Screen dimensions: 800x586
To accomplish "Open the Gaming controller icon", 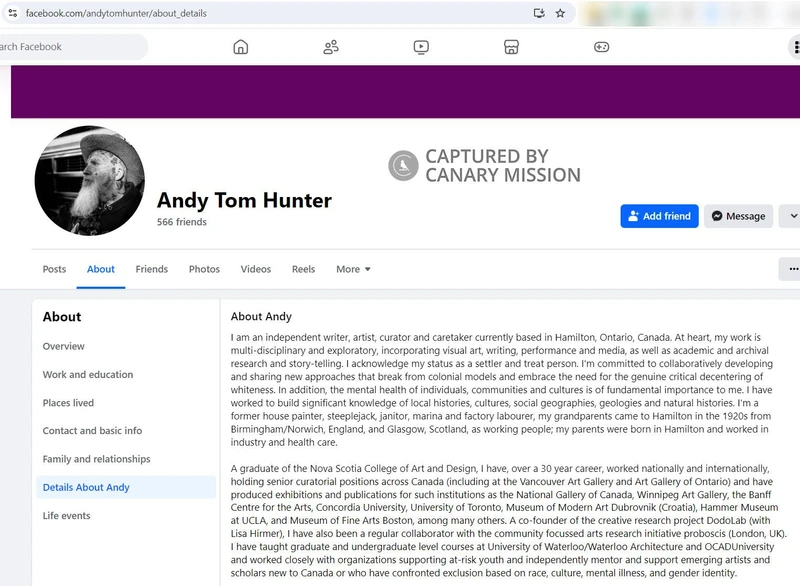I will 602,47.
